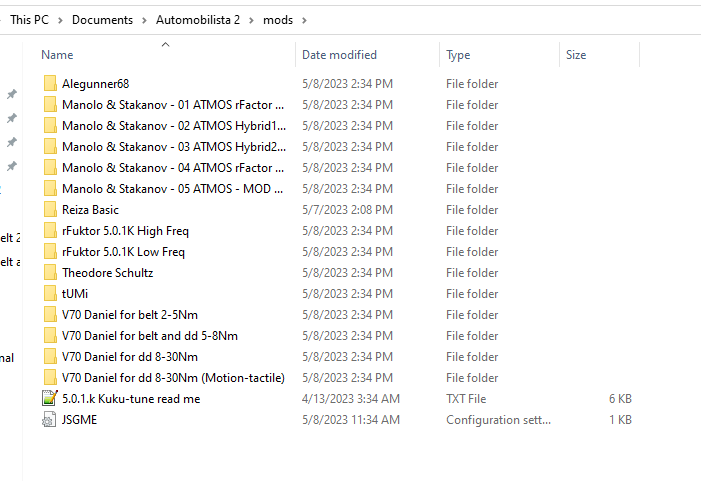Select V70 Daniel for belt 2-5Nm folder icon
The image size is (701, 481).
50,315
